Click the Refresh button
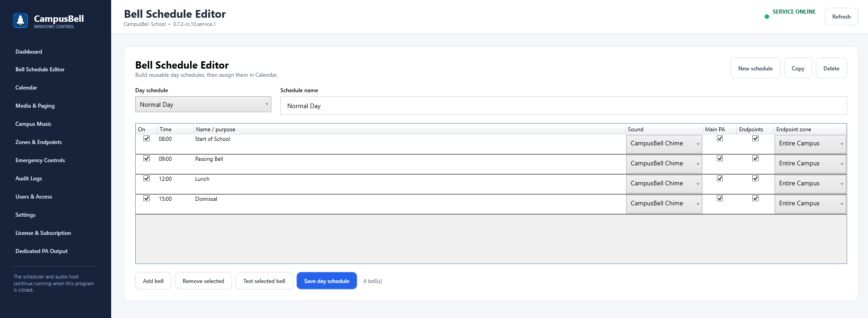The height and width of the screenshot is (318, 868). (841, 17)
